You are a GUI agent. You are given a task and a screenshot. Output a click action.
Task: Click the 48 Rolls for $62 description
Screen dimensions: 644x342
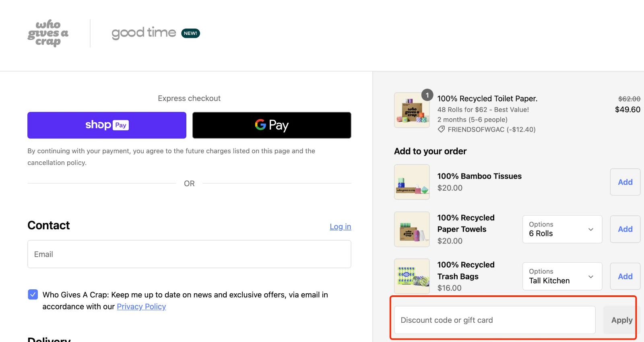483,109
